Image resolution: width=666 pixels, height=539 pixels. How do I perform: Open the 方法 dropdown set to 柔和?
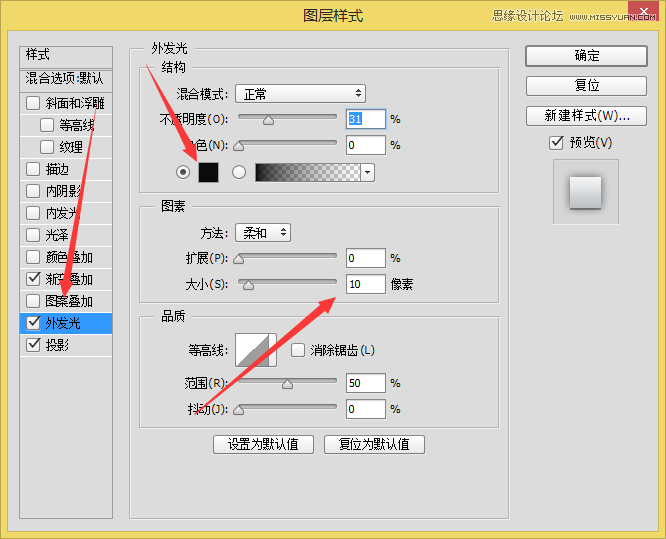click(x=263, y=233)
